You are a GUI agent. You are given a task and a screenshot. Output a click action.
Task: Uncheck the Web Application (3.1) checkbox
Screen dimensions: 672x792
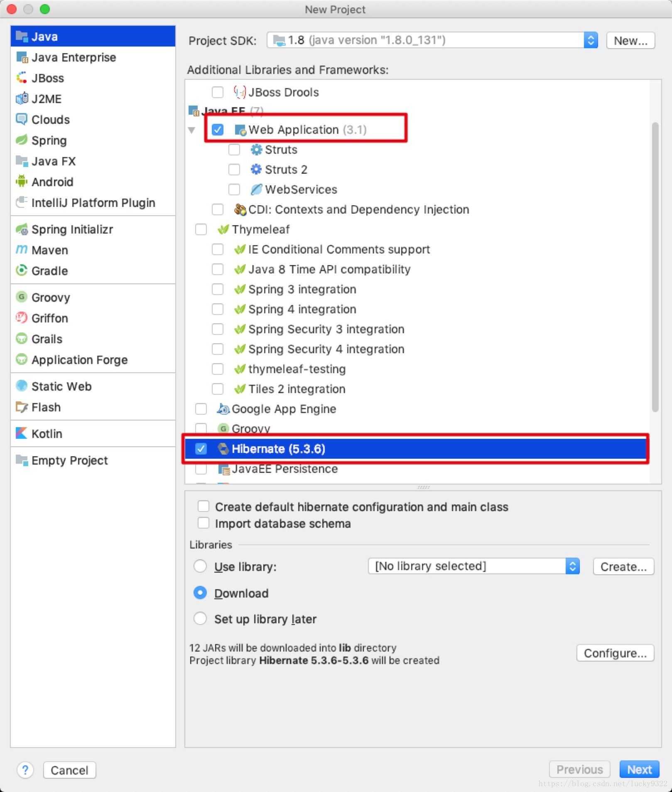click(x=218, y=130)
